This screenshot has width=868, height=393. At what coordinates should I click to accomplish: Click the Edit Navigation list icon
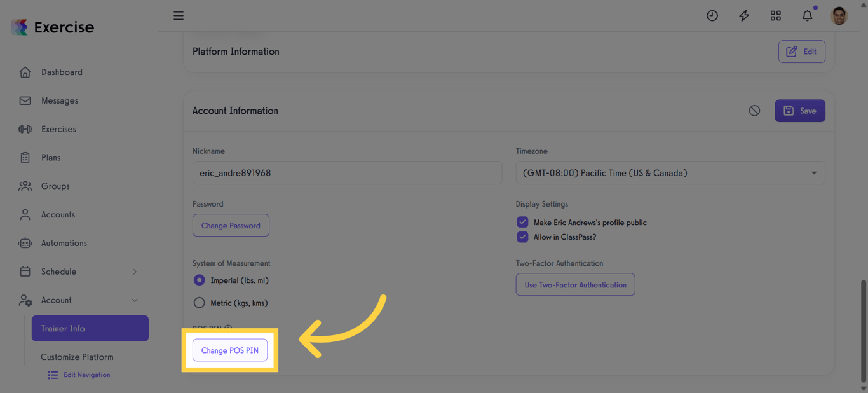[x=53, y=375]
